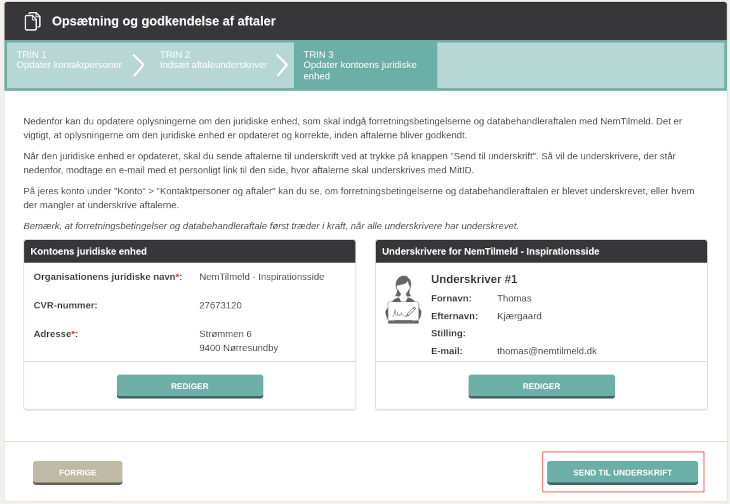Click the NemTilmeld - Inspirationsside organisation name

click(262, 276)
